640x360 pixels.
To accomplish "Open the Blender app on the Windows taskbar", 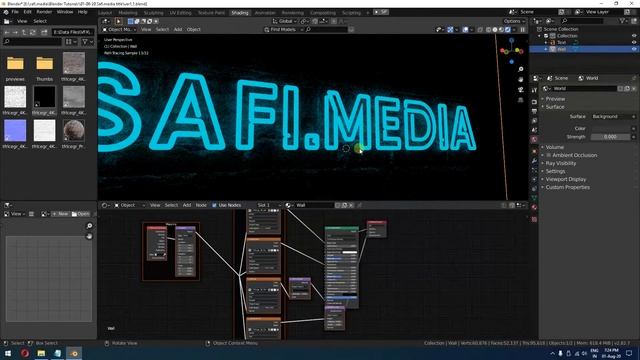I will (74, 353).
